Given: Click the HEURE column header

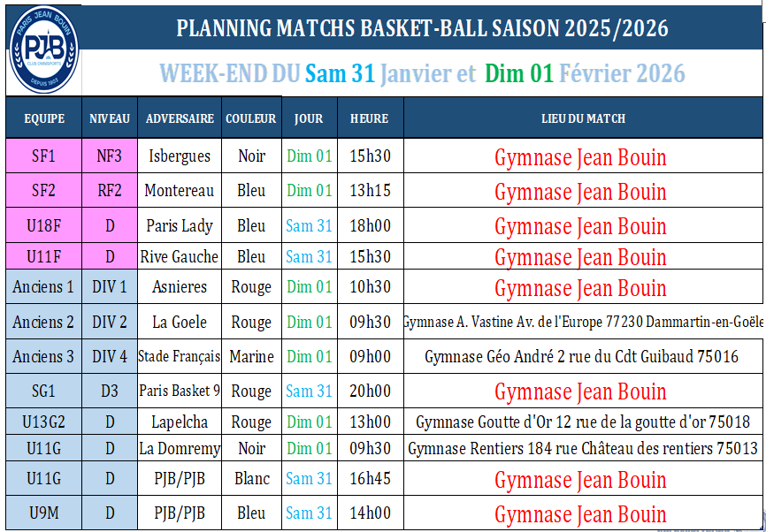Looking at the screenshot, I should click(x=369, y=118).
